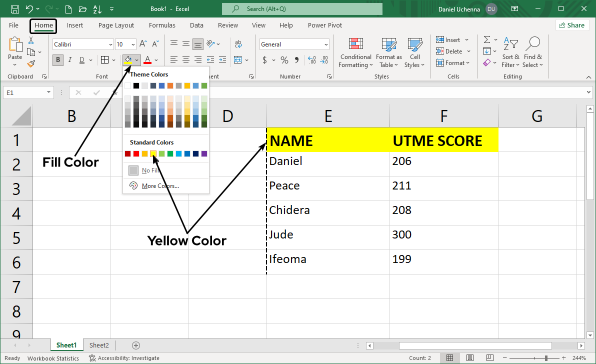Click the Percent Style icon
Viewport: 596px width, 364px height.
click(284, 60)
